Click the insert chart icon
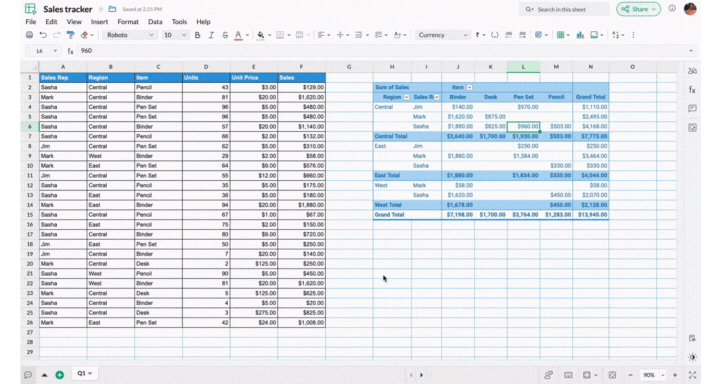Viewport: 720px width, 384px height. (x=580, y=35)
